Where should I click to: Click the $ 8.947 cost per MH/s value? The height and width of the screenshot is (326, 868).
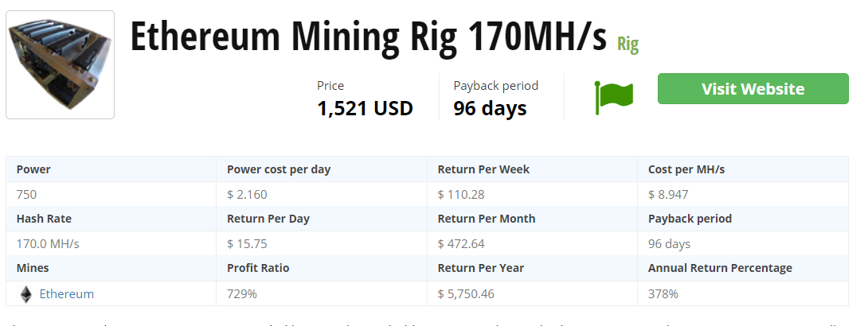[668, 195]
